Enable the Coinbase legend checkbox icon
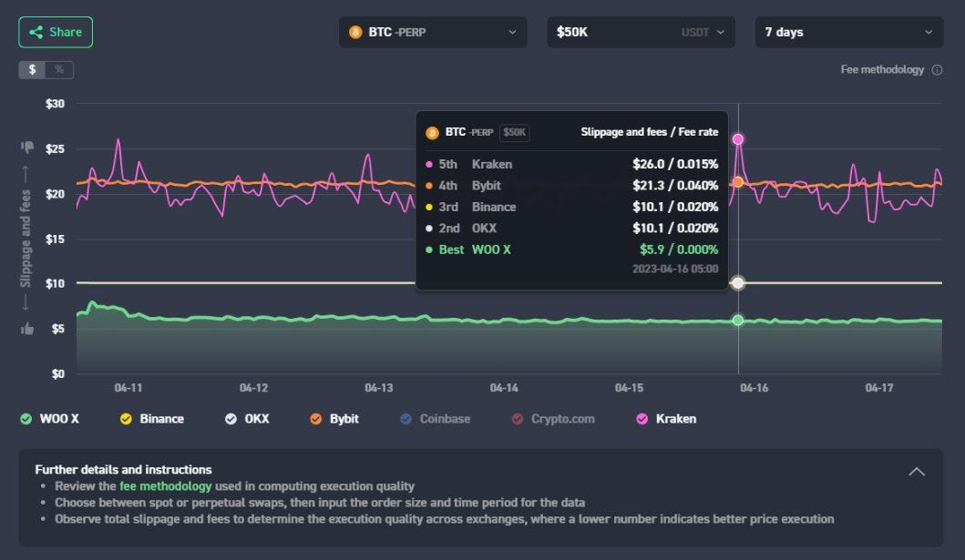Screen dimensions: 965x560 [406, 419]
